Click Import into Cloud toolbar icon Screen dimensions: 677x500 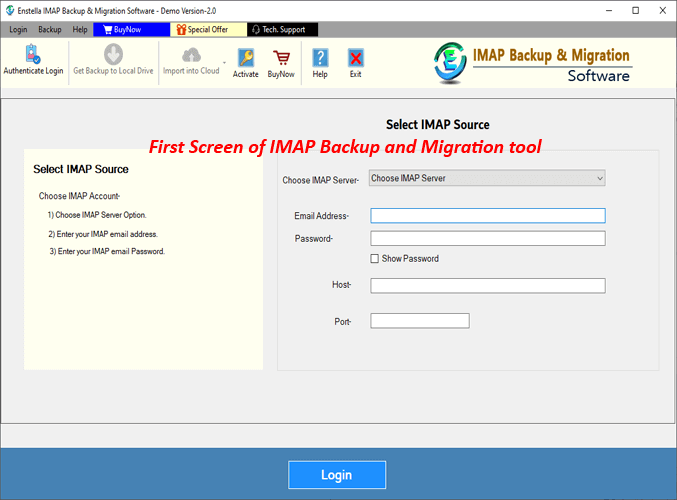click(191, 55)
